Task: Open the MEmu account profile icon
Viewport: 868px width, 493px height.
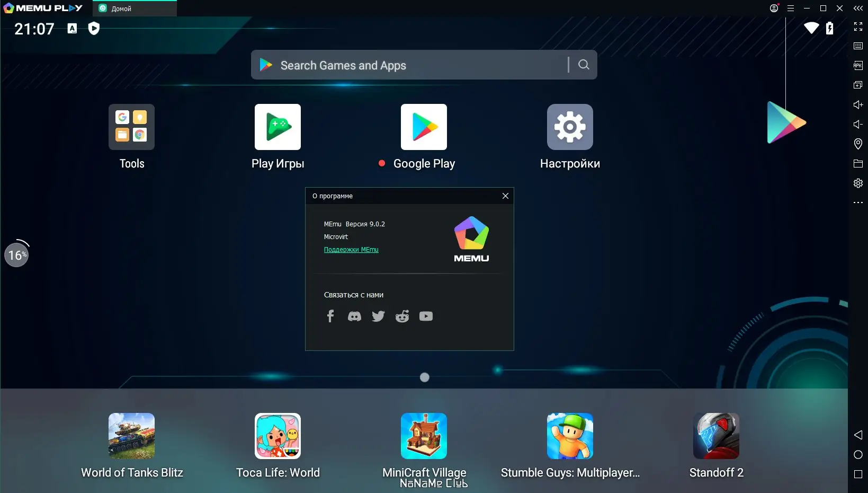Action: coord(774,8)
